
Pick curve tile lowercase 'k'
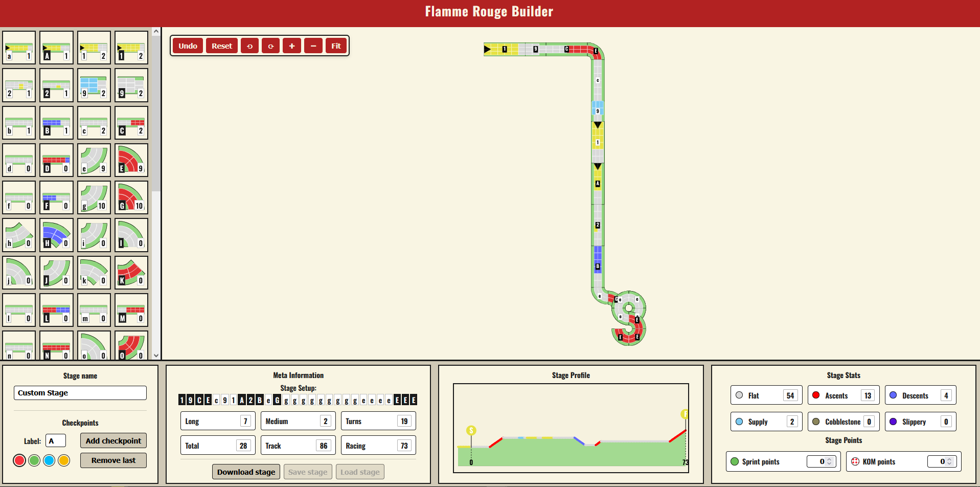tap(94, 272)
